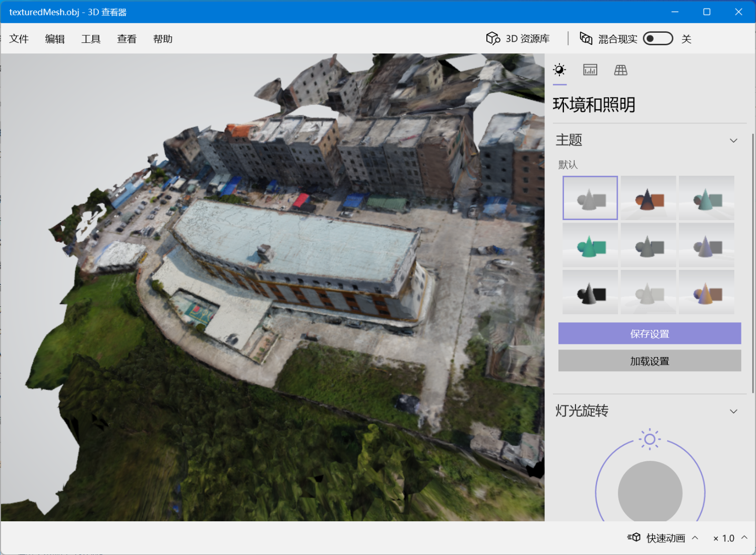This screenshot has width=756, height=555.
Task: Click the light rotation dial center
Action: point(650,493)
